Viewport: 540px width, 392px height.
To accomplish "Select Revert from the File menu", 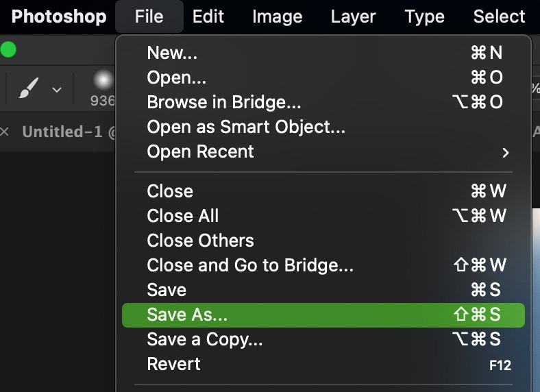I will coord(323,364).
